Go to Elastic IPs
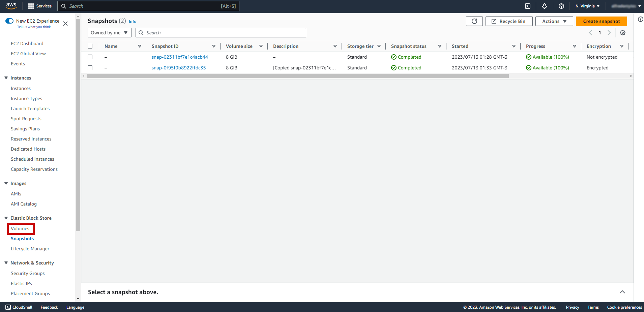Viewport: 644px width, 312px height. coord(21,283)
